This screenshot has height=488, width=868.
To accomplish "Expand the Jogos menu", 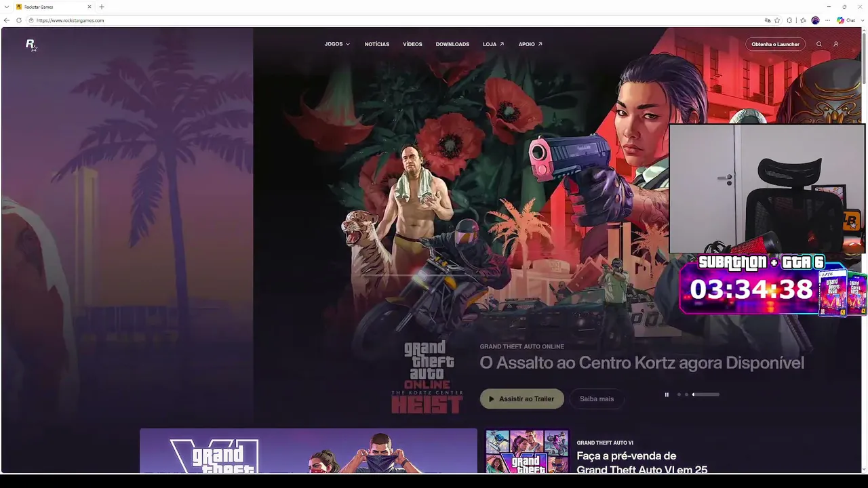I will point(337,44).
